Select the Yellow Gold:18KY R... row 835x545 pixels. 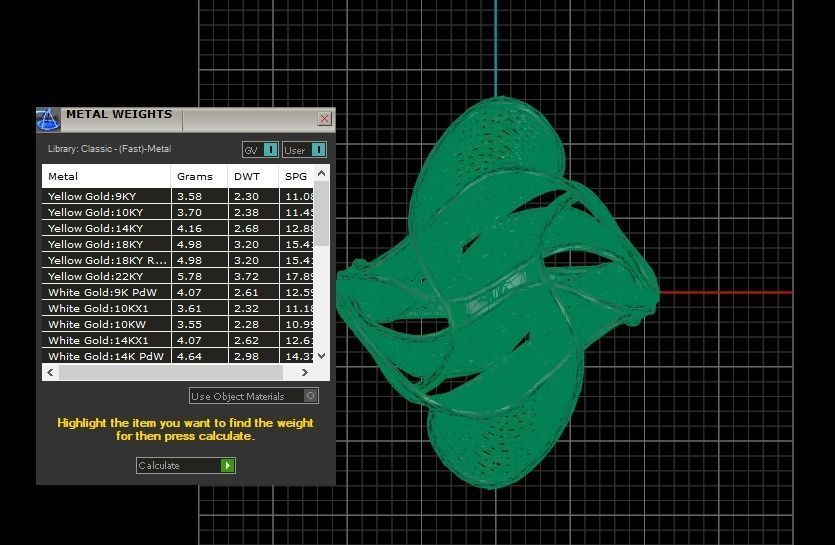click(x=178, y=260)
